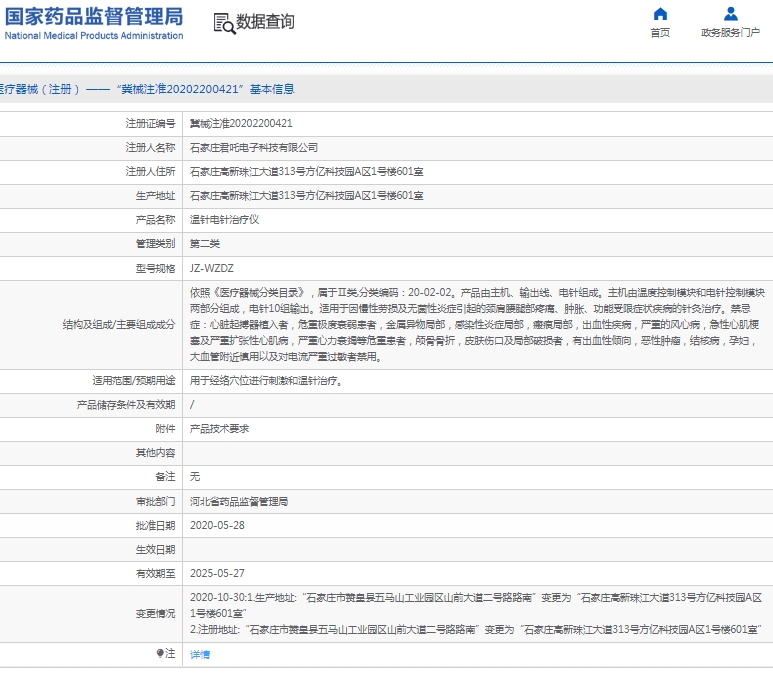Open the 详情 link

pyautogui.click(x=200, y=654)
